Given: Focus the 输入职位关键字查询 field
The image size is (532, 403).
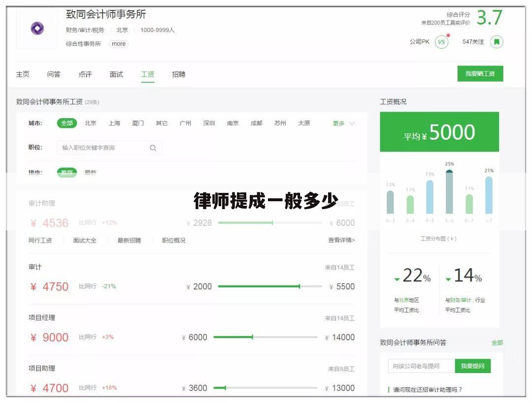Looking at the screenshot, I should coord(109,148).
